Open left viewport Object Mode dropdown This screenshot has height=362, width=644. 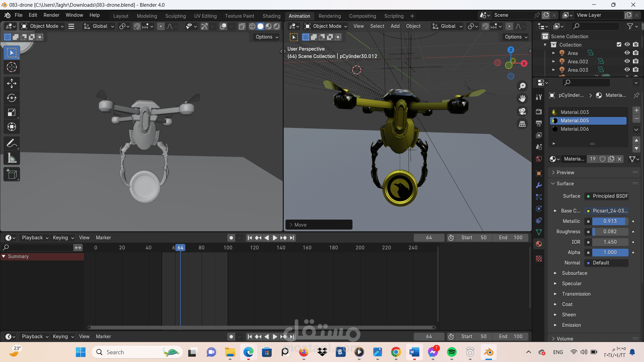pyautogui.click(x=43, y=26)
